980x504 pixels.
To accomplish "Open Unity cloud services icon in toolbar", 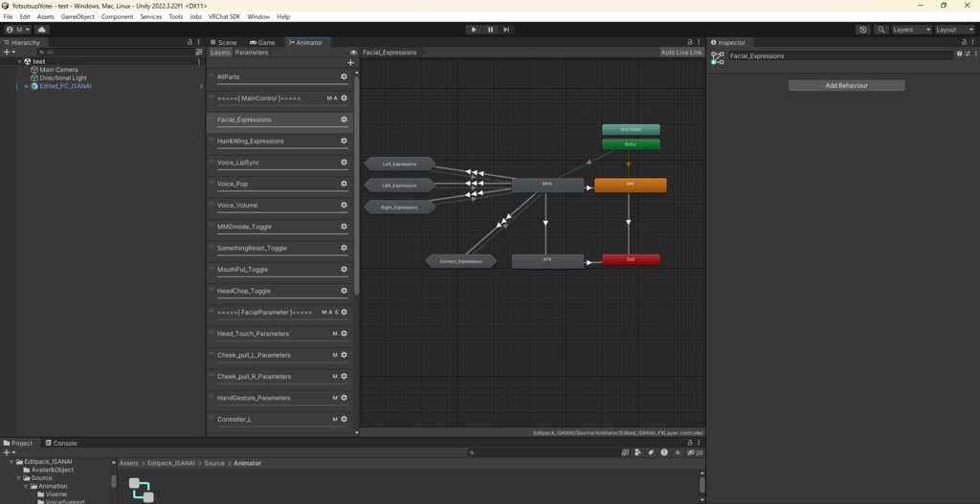I will (42, 30).
